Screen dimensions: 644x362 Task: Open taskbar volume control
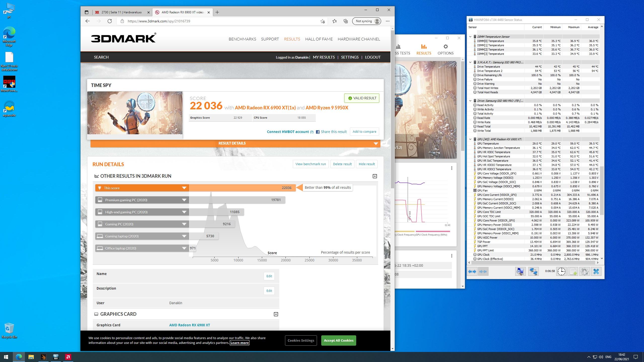[601, 357]
